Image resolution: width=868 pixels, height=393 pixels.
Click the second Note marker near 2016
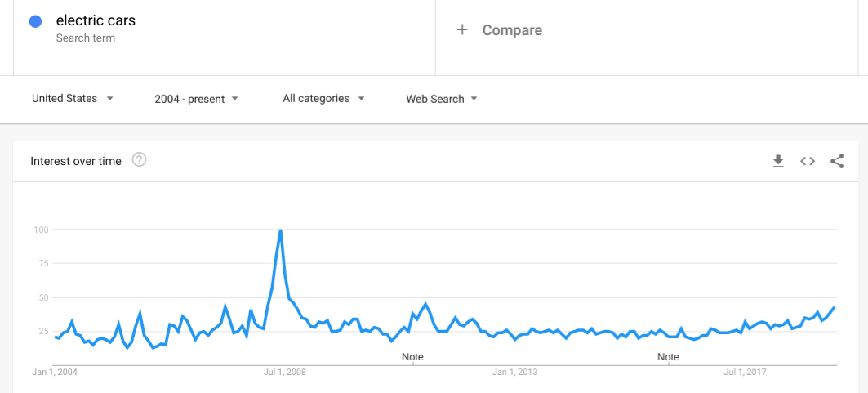point(668,357)
